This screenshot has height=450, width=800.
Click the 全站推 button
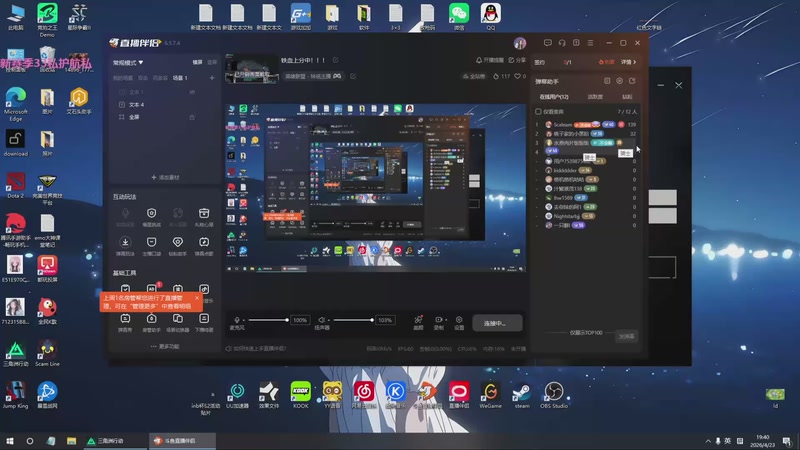(474, 77)
